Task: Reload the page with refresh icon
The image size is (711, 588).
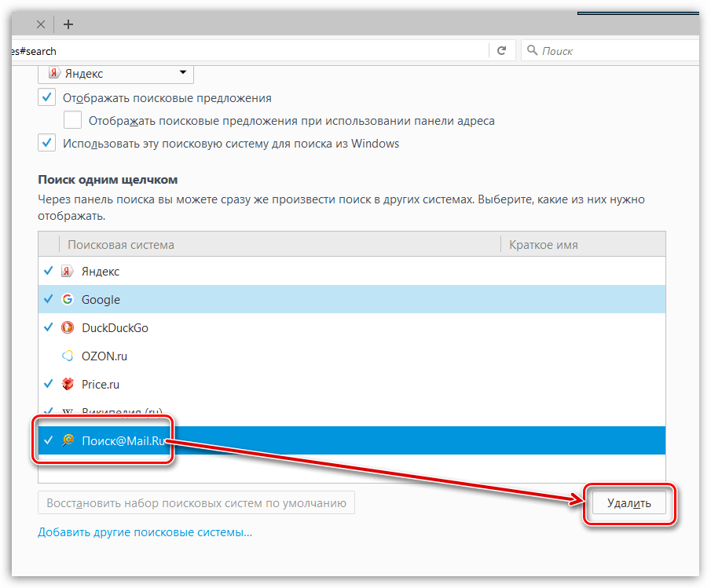Action: click(x=501, y=51)
